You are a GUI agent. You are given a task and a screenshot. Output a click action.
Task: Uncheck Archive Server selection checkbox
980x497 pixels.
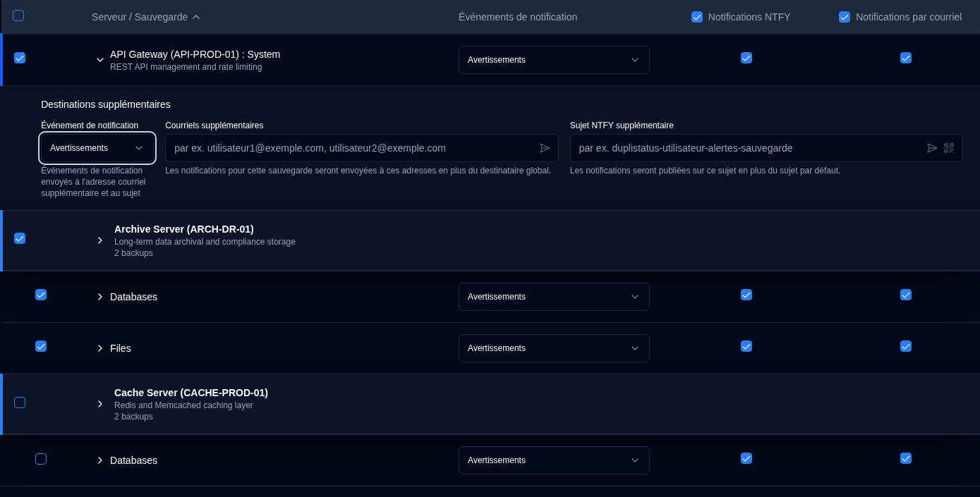[20, 238]
